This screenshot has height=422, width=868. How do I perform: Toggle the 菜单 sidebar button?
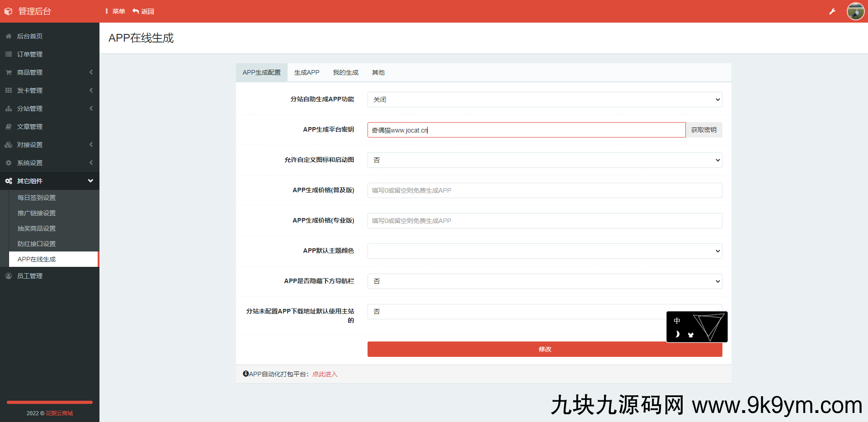coord(115,11)
